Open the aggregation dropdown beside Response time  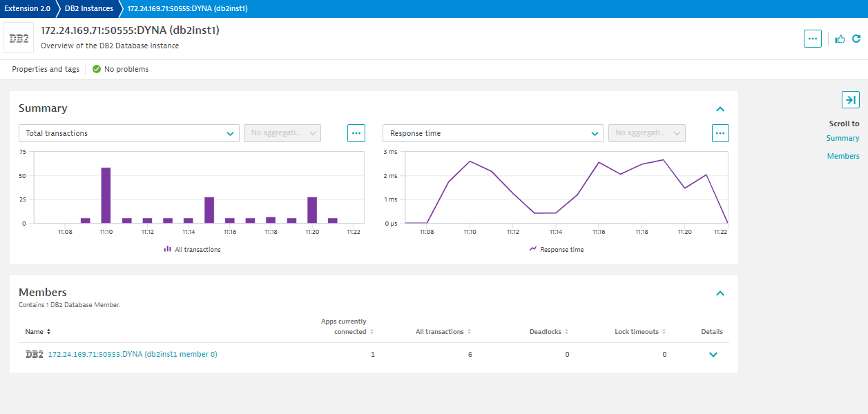click(647, 133)
